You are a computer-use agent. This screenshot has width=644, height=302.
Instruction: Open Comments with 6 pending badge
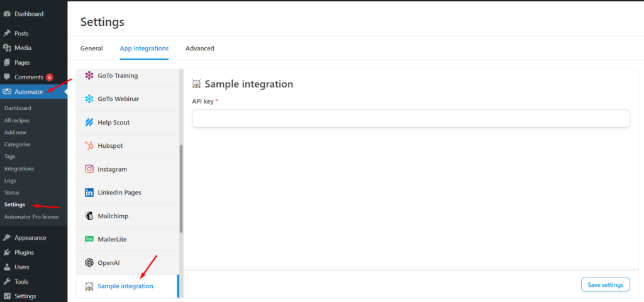[29, 77]
